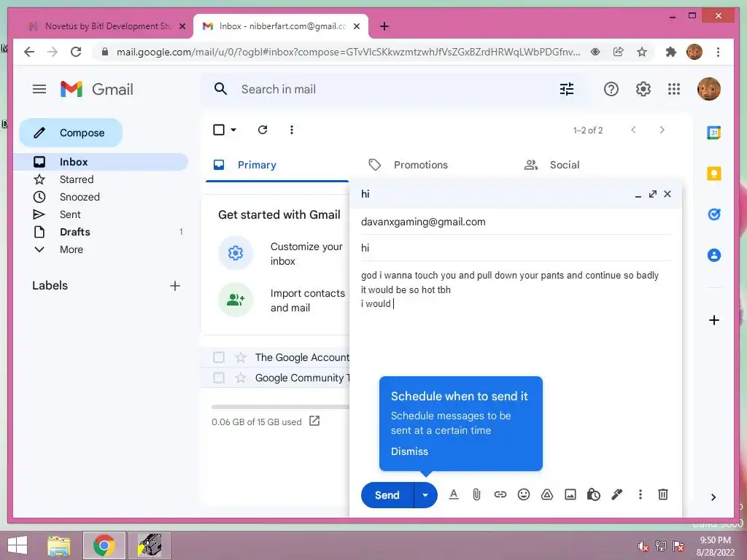Image resolution: width=747 pixels, height=560 pixels.
Task: Star the Google Community Team email
Action: point(241,378)
